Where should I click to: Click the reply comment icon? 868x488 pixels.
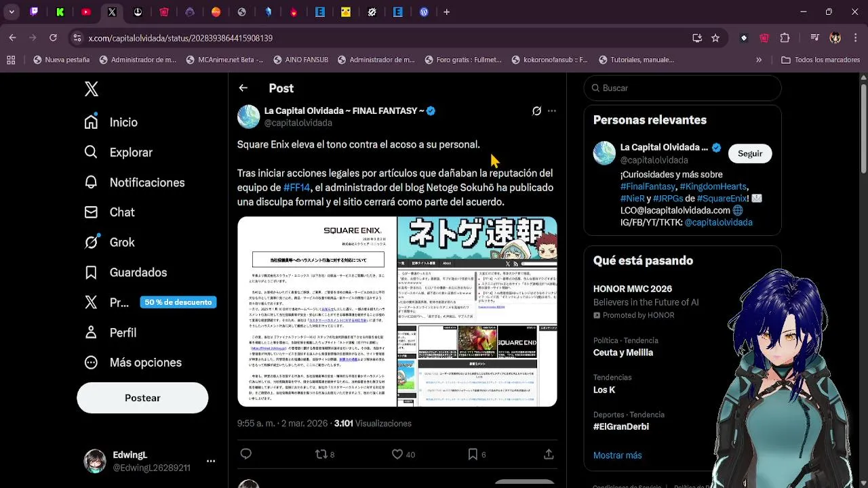[246, 454]
